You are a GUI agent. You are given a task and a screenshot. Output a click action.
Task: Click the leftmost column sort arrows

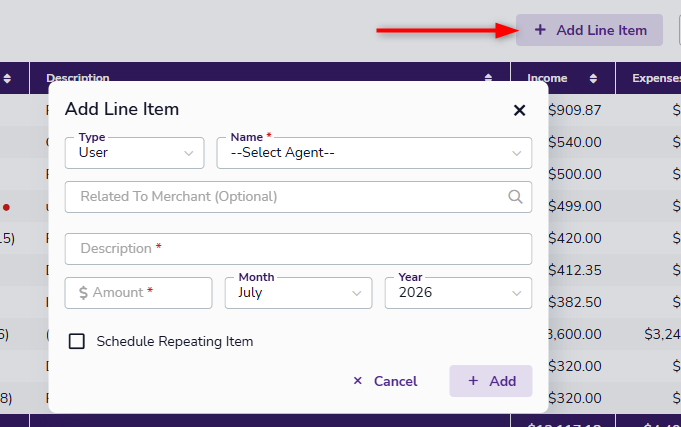pos(7,78)
